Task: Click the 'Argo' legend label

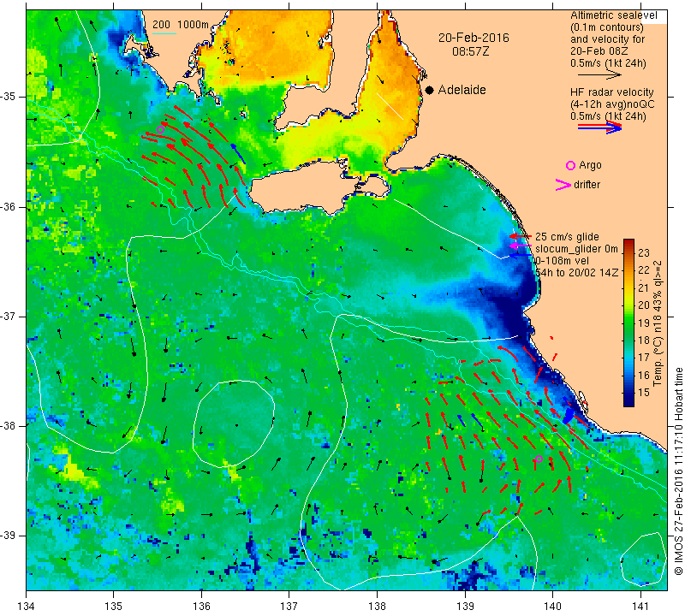Action: [590, 165]
